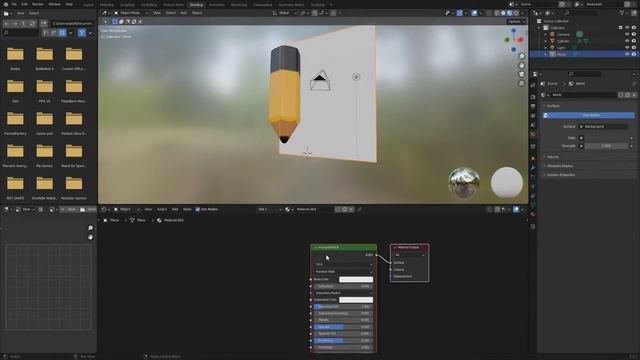Switch to solid viewport shading mode
Image resolution: width=640 pixels, height=360 pixels.
pyautogui.click(x=503, y=13)
